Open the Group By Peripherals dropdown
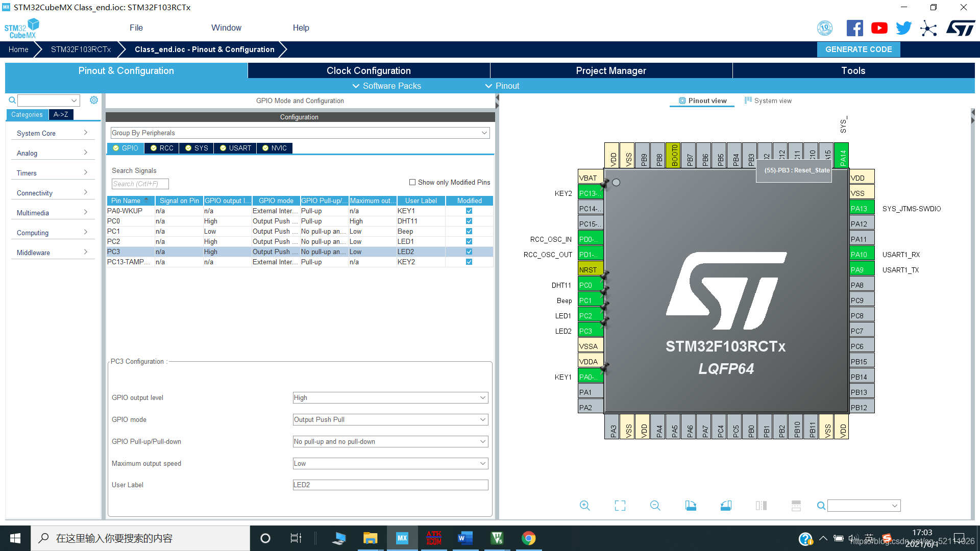This screenshot has height=551, width=980. tap(300, 133)
